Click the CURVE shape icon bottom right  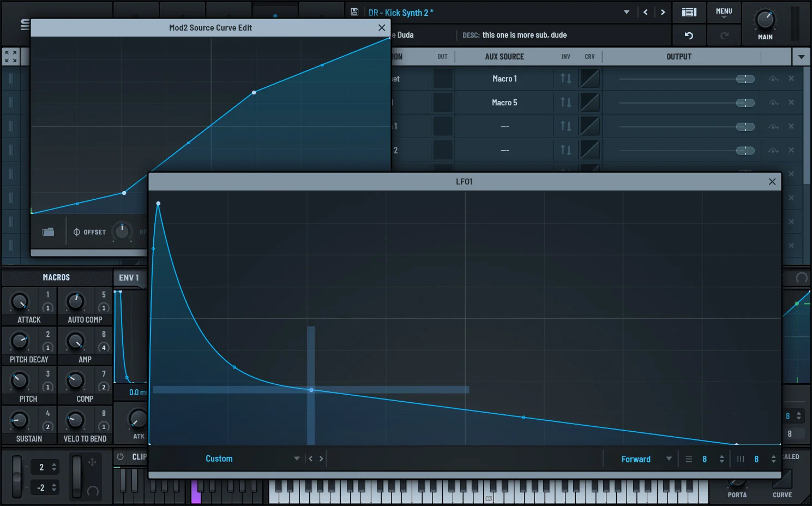click(783, 479)
